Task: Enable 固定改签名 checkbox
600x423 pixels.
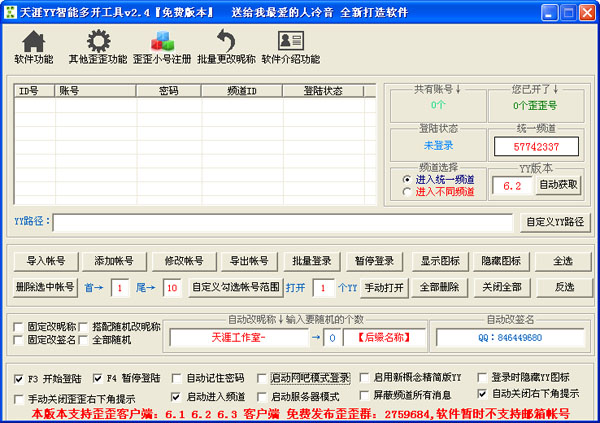Action: 18,340
